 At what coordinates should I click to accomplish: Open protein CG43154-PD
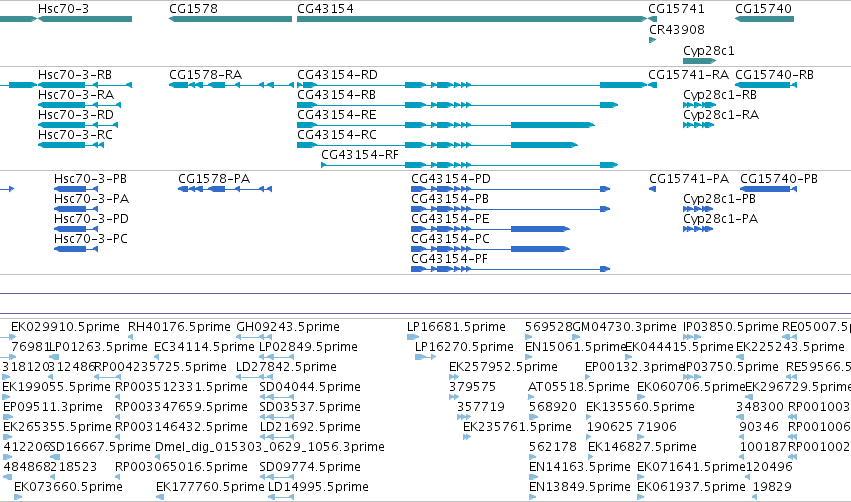tap(450, 179)
